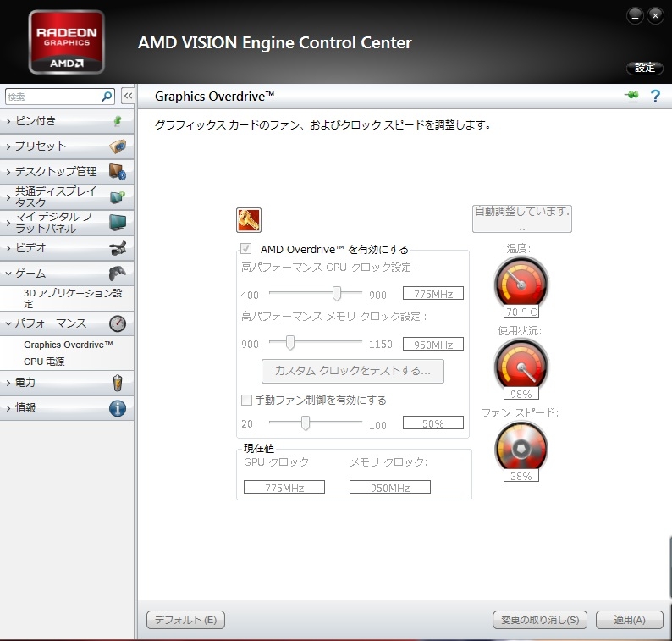
Task: Open help with the question mark icon
Action: [655, 96]
